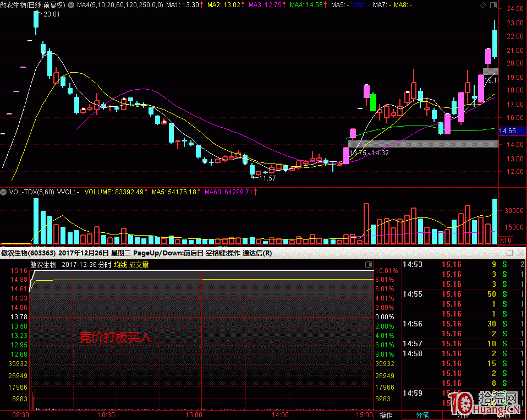Click the diamond icon at chart top-right
The image size is (527, 420).
pos(484,5)
